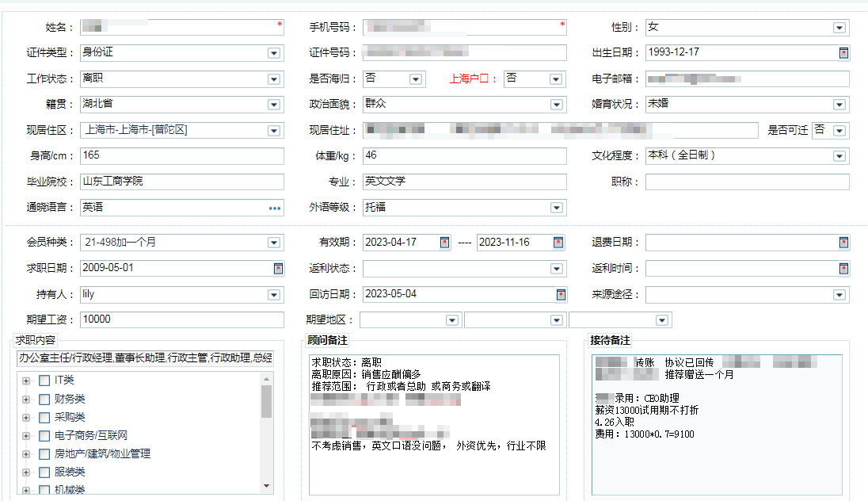Expand the 采购类 tree node
Viewport: 868px width, 501px height.
(26, 417)
